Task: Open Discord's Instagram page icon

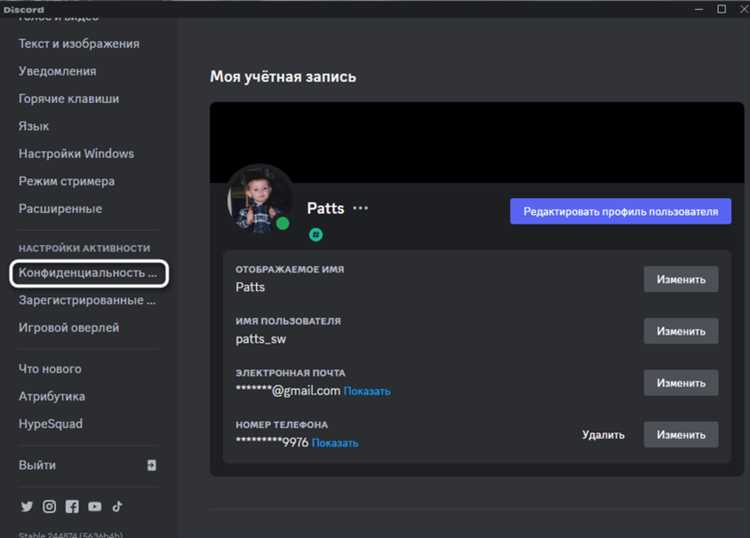Action: click(x=49, y=506)
